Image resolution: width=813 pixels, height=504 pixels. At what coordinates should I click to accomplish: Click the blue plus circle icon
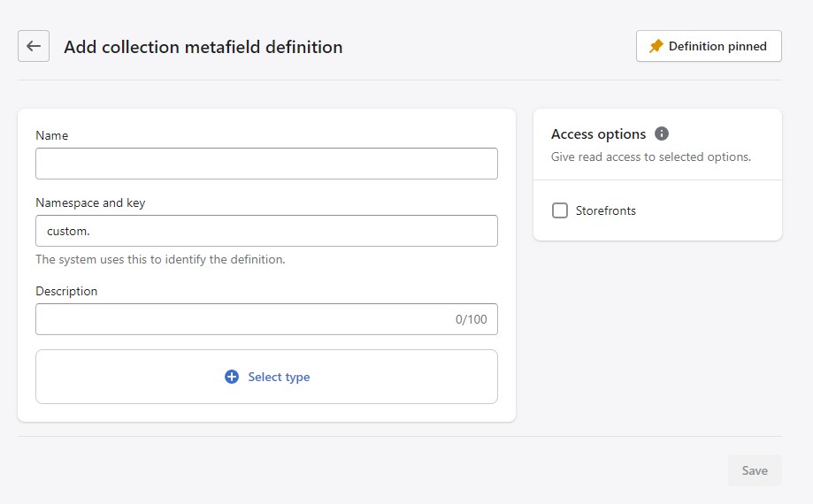(x=232, y=377)
